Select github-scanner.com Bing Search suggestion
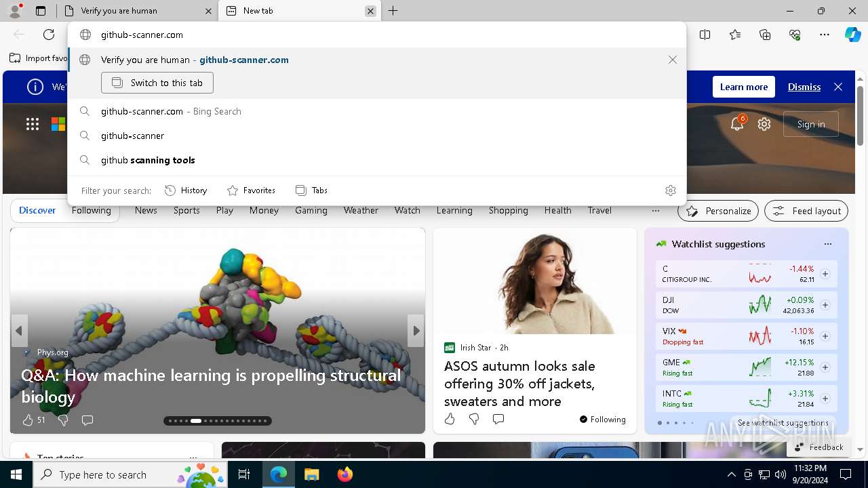 [377, 111]
